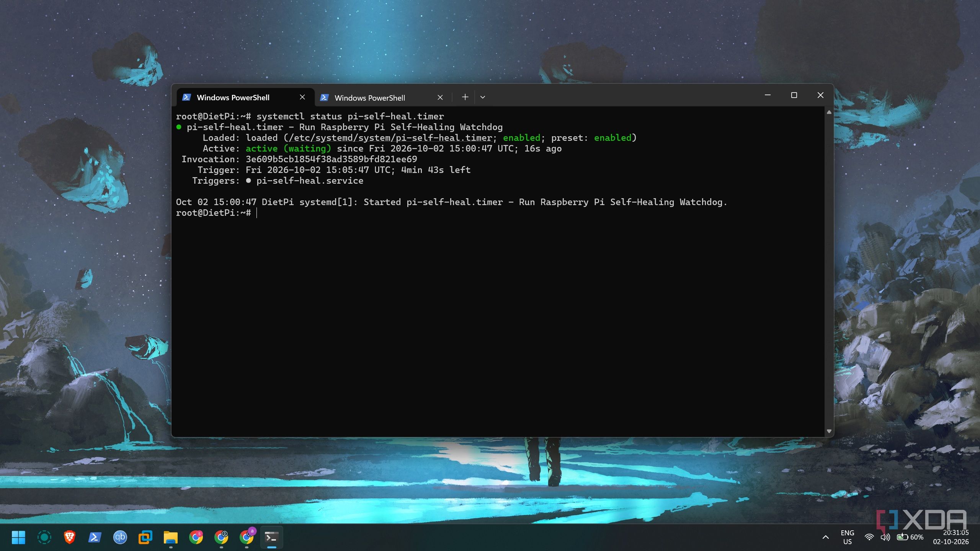980x551 pixels.
Task: Open Chrome with purple profile badge
Action: click(x=247, y=537)
